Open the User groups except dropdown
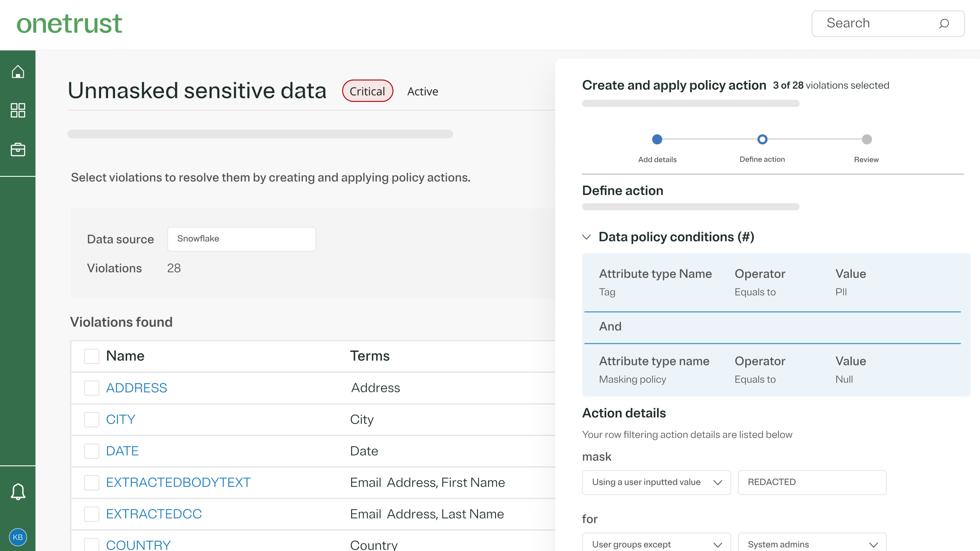The height and width of the screenshot is (551, 980). (x=656, y=544)
